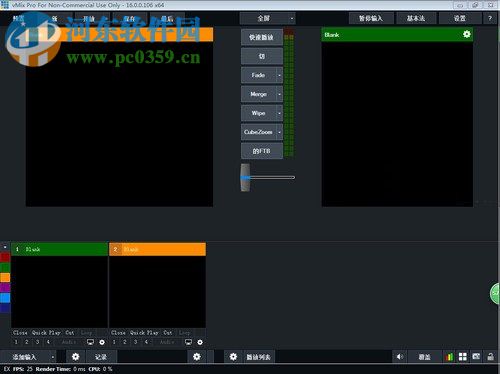Open the CubeZoom transition dropdown arrow
500x374 pixels.
click(279, 132)
